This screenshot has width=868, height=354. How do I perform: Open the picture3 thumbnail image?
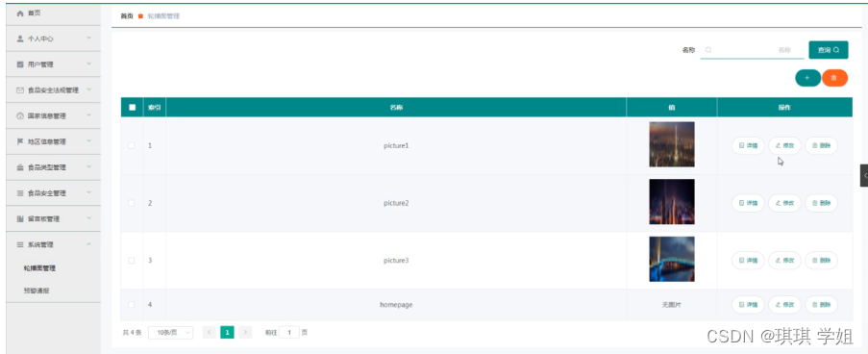[672, 260]
